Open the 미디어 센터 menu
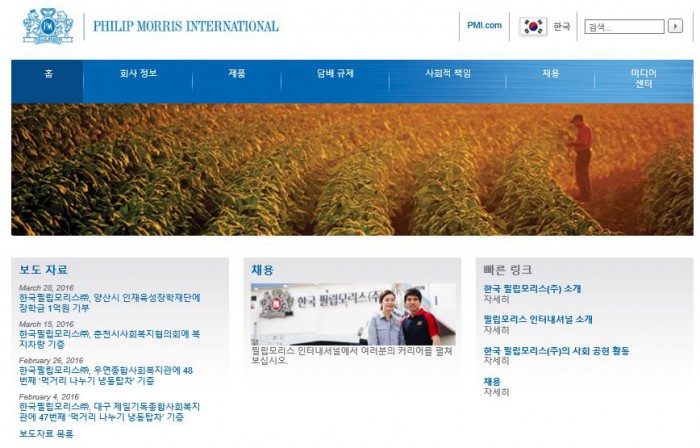The image size is (700, 448). [643, 79]
